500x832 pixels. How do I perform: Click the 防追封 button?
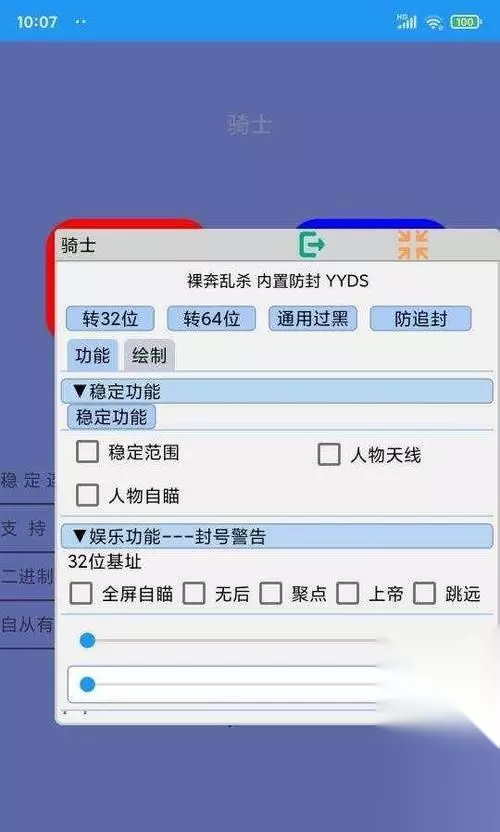tap(420, 318)
